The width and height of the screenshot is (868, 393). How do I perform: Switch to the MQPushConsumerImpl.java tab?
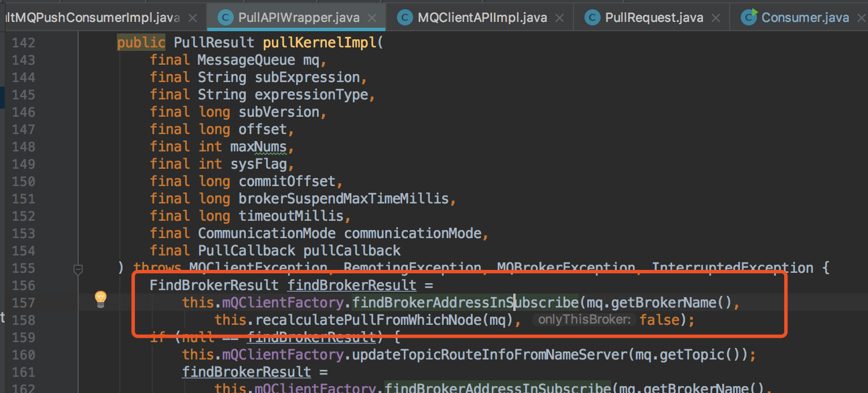93,17
